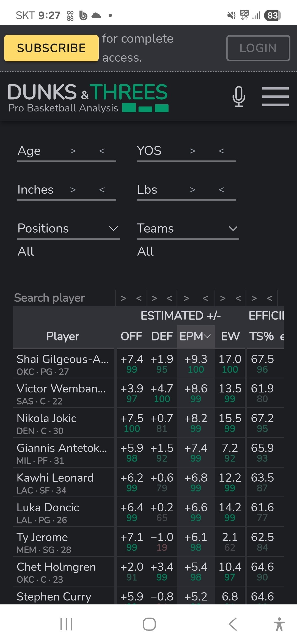Sort table by OFF column

pyautogui.click(x=131, y=336)
